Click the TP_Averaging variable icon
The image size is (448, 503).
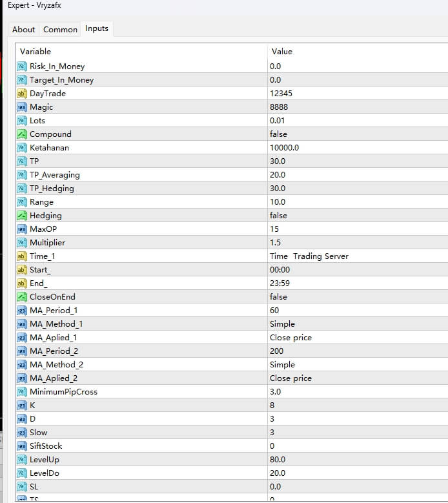(21, 175)
